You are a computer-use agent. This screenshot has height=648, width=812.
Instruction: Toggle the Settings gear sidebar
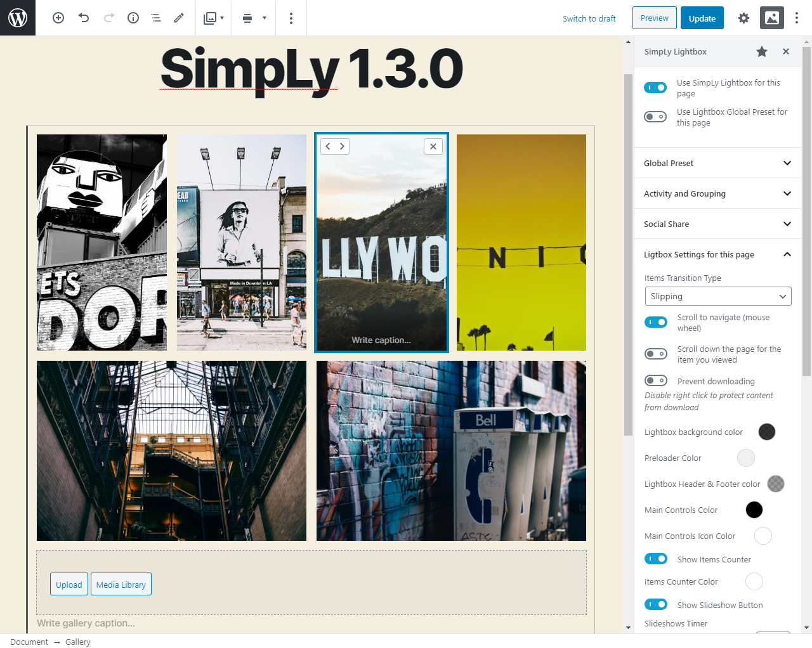[743, 18]
